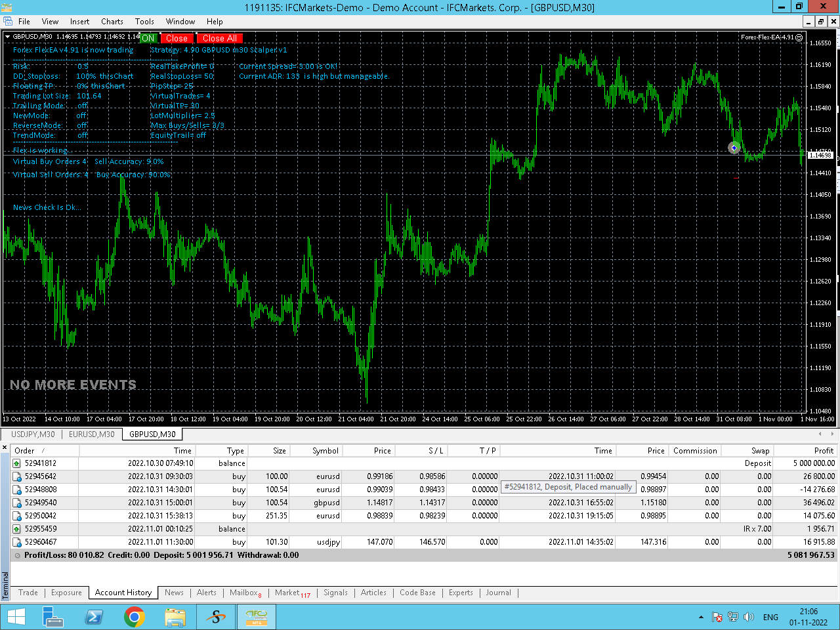Click the circle icon beside Profit/Loss summary
Image resolution: width=840 pixels, height=630 pixels.
(x=18, y=555)
